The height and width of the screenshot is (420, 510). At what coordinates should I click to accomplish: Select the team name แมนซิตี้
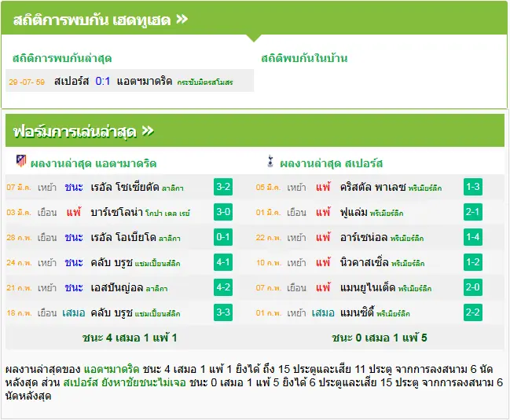click(x=357, y=312)
